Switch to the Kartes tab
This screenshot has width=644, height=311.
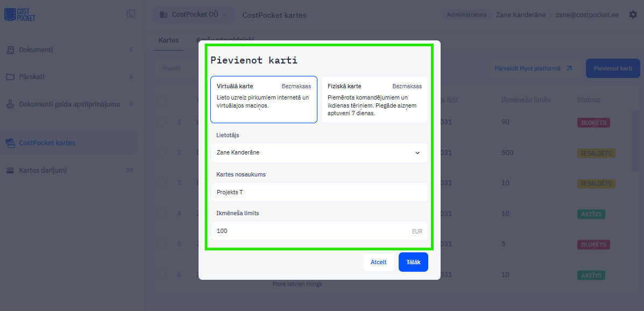168,40
